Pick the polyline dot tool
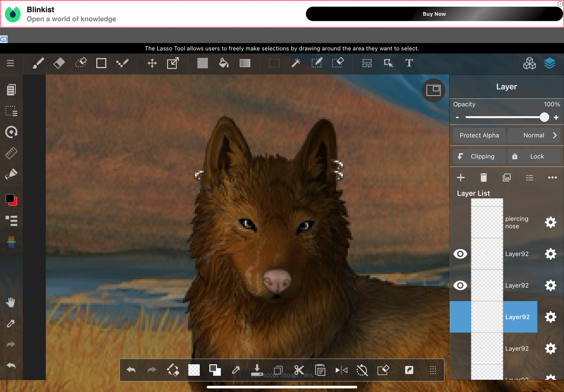 (122, 63)
